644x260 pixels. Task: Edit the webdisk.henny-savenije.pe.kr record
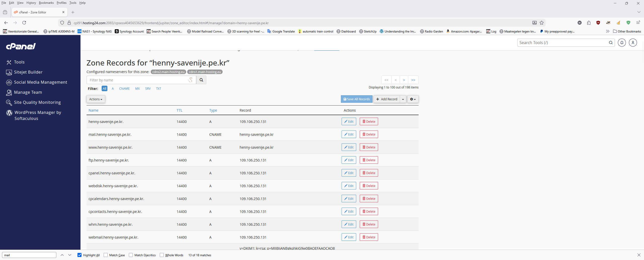click(349, 186)
